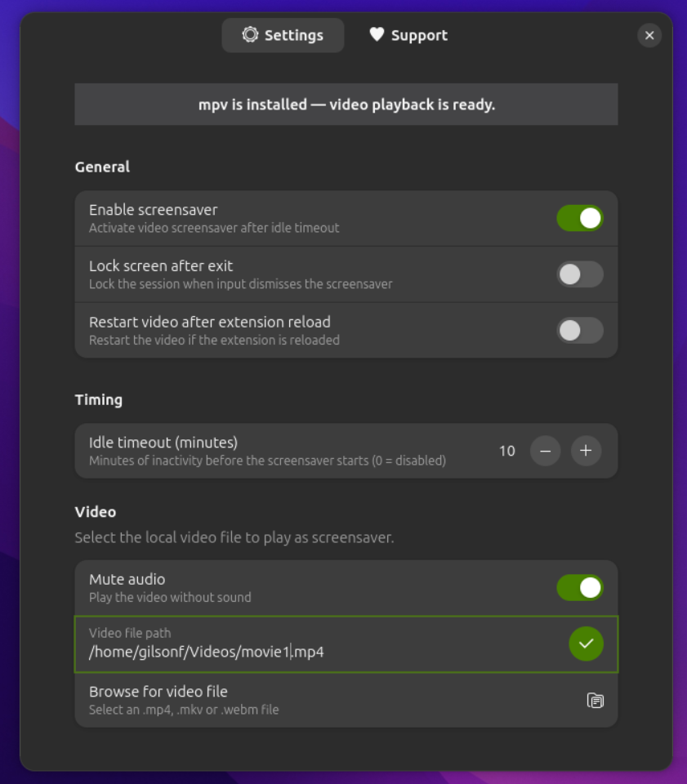This screenshot has width=687, height=784.
Task: Unmute audio by switching off Mute audio
Action: click(580, 587)
